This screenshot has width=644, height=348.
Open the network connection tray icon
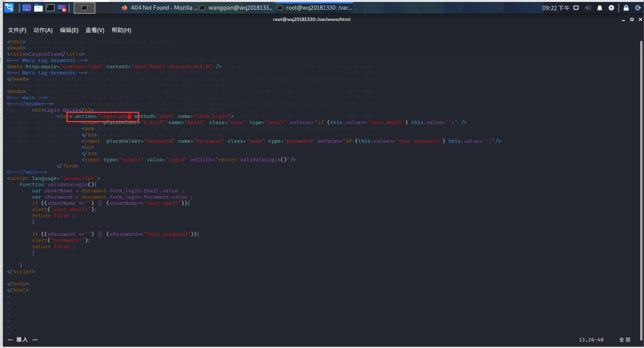[576, 8]
